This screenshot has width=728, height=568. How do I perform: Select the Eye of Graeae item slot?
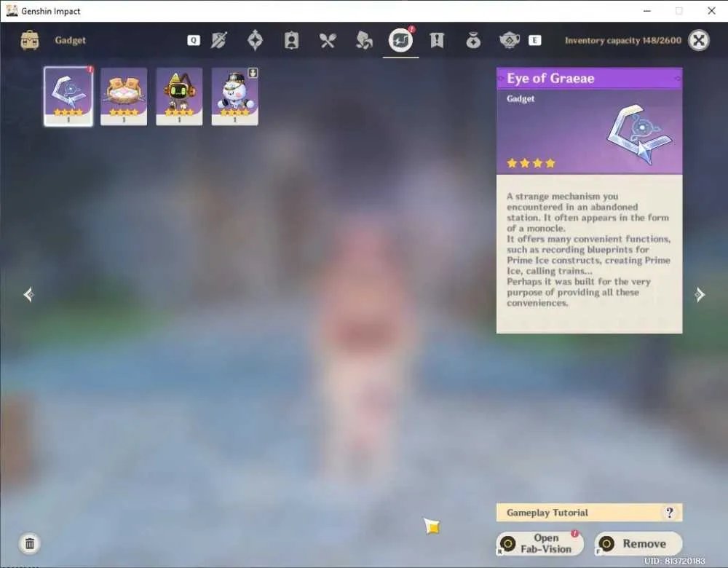pyautogui.click(x=68, y=96)
